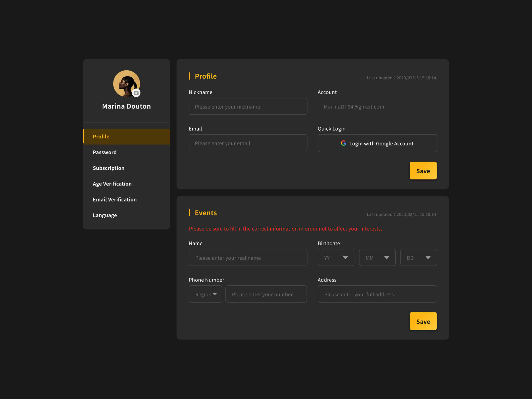Focus the Nickname input field

248,107
